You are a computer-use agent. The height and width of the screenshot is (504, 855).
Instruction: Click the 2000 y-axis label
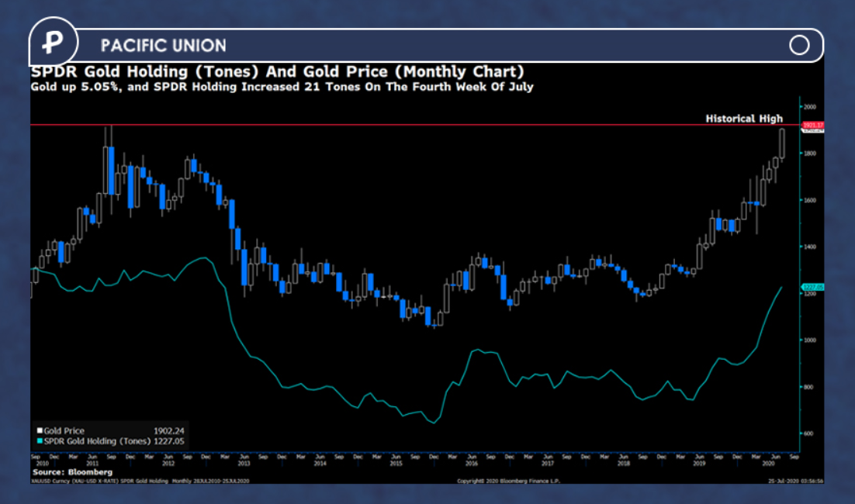(810, 107)
